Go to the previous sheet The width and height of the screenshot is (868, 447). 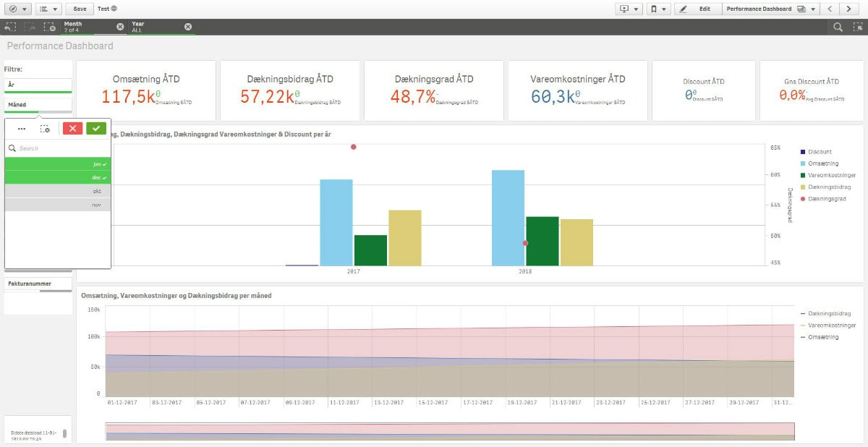(x=830, y=9)
